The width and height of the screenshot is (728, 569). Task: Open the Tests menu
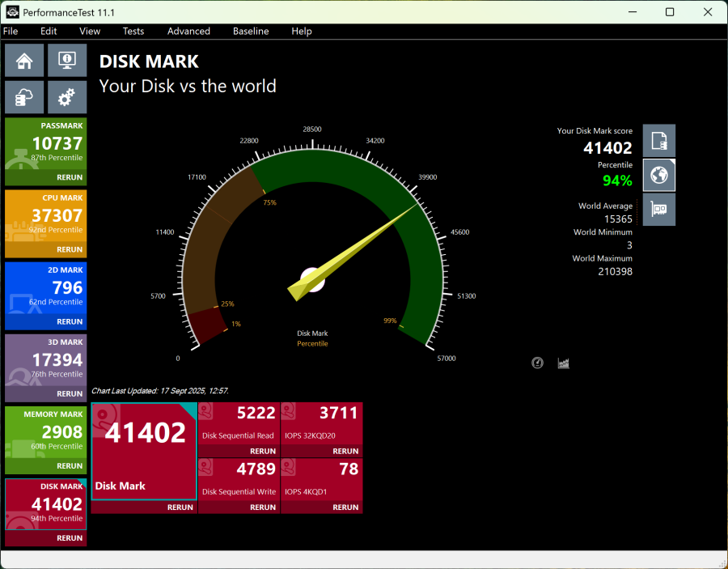point(133,32)
